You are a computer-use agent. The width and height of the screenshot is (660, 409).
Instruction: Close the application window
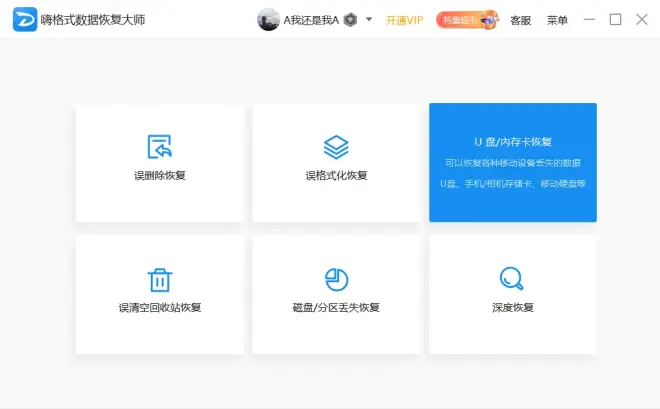(641, 19)
